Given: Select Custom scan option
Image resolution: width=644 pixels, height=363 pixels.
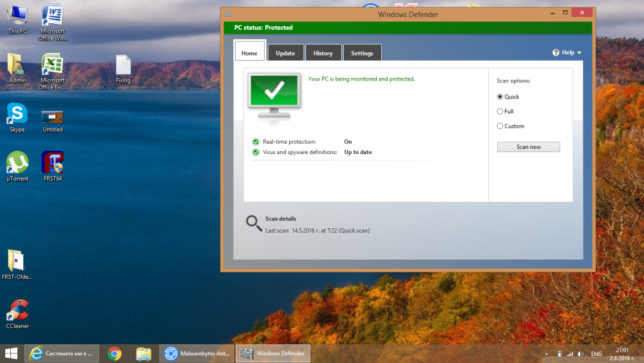Looking at the screenshot, I should click(x=511, y=126).
